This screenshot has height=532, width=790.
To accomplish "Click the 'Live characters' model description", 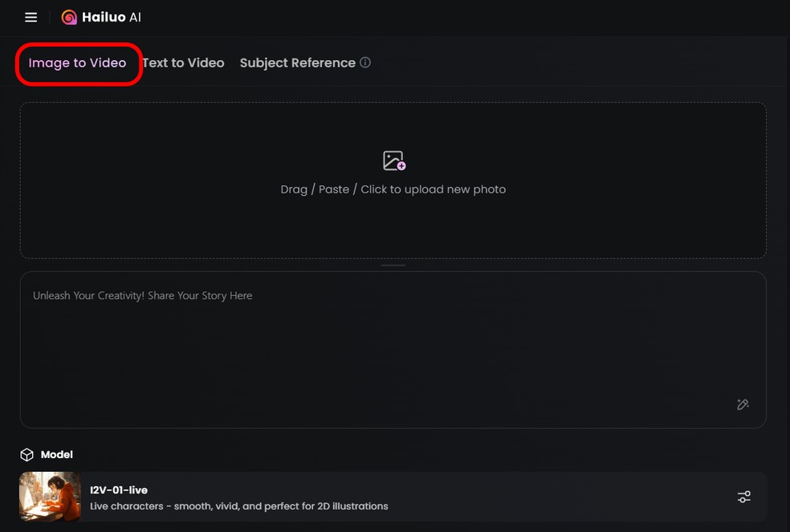I will (x=239, y=506).
